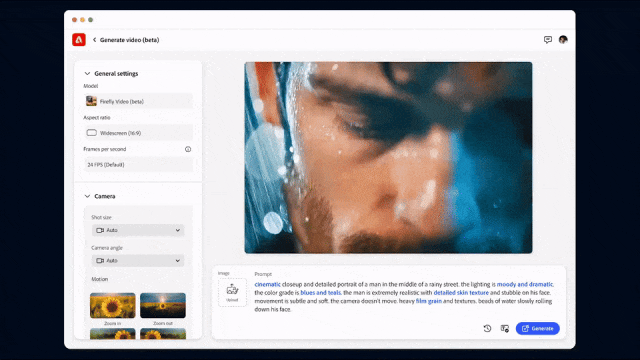Open the 24 FPS (Default) selector

pos(138,164)
